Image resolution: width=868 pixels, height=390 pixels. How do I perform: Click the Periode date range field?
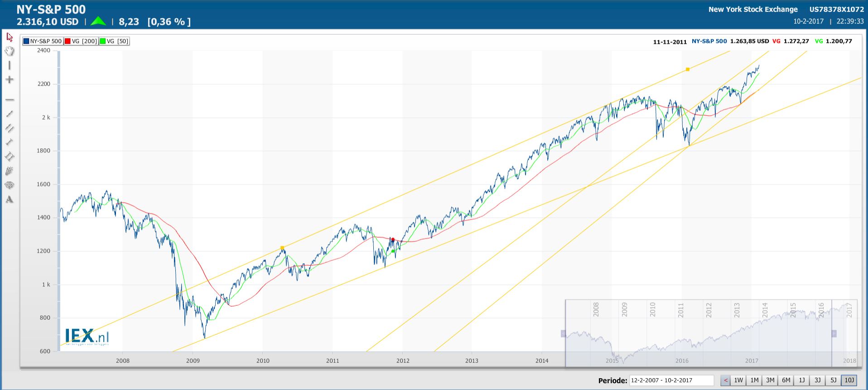pyautogui.click(x=671, y=380)
